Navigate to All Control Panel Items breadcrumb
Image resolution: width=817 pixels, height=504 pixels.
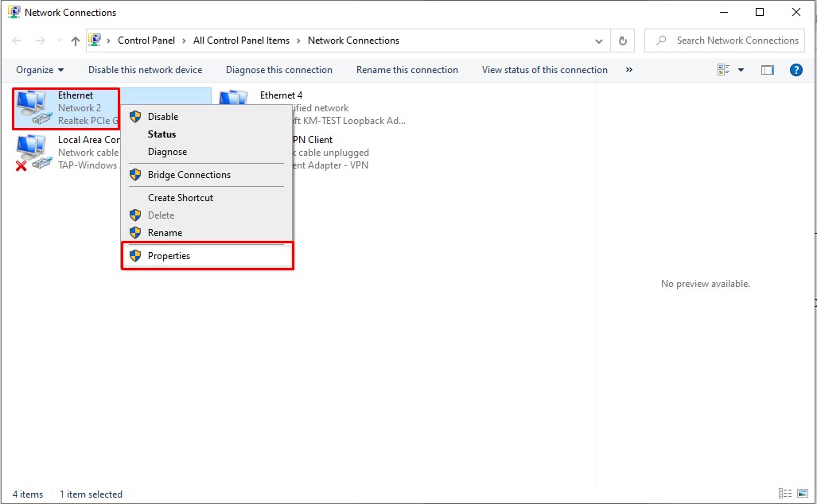coord(241,41)
